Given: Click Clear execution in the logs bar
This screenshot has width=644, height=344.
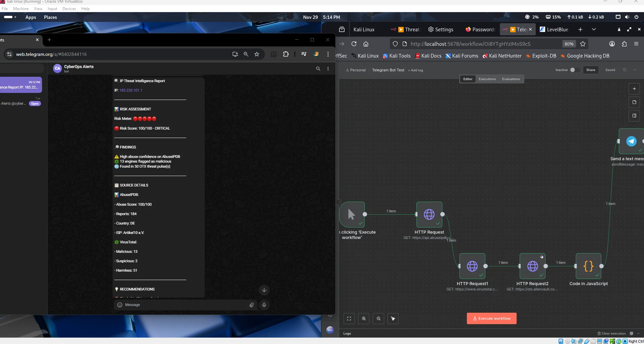Looking at the screenshot, I should (611, 334).
